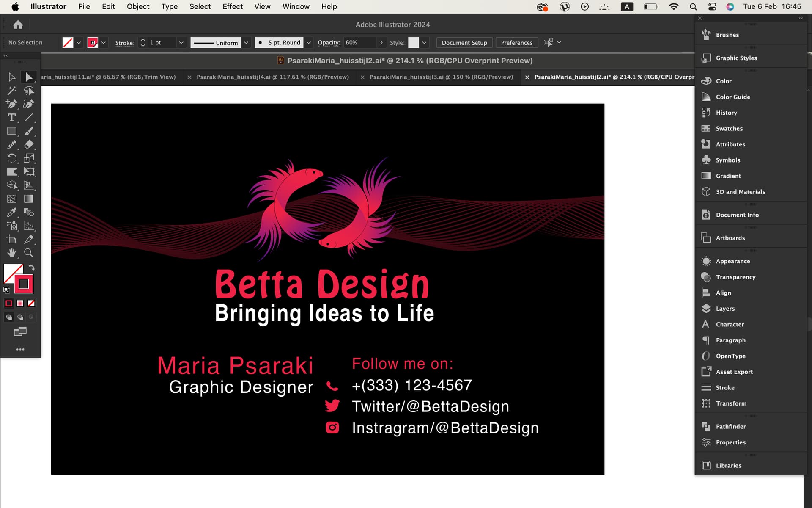Click the Preferences button
Image resolution: width=812 pixels, height=508 pixels.
(517, 43)
